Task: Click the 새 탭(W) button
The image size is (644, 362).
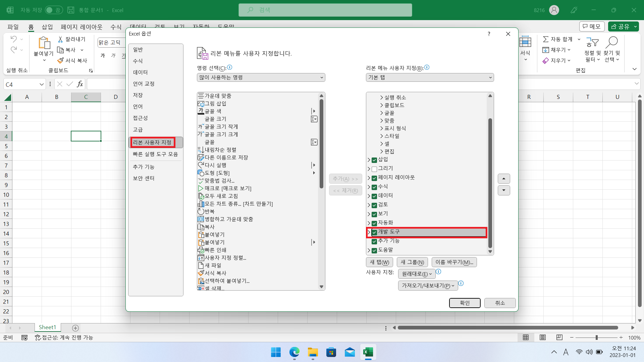Action: point(379,262)
